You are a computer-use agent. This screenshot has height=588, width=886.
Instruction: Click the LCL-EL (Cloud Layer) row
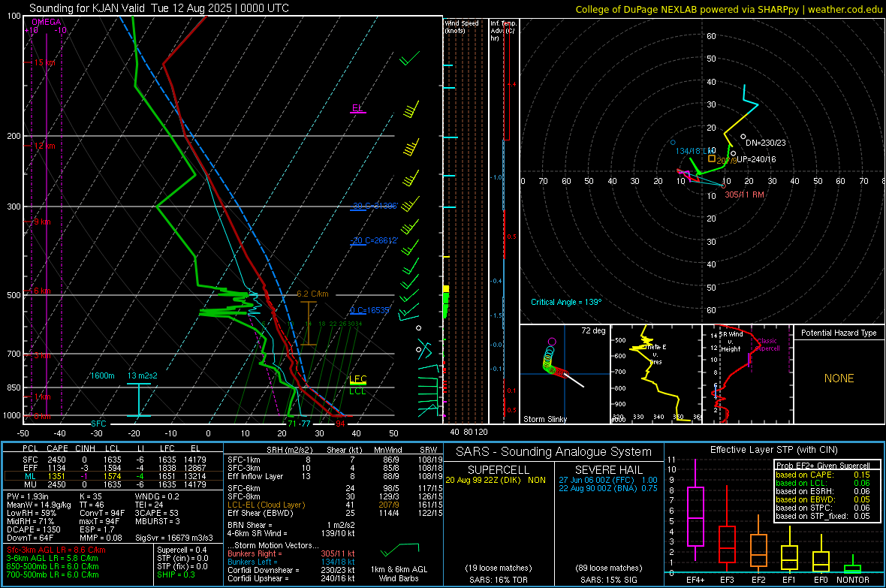[x=335, y=505]
